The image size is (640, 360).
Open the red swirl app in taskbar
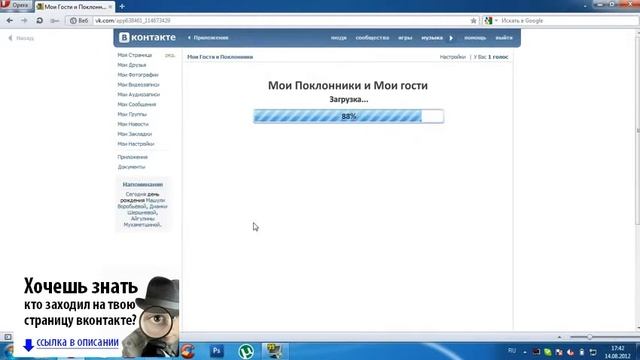(x=188, y=351)
